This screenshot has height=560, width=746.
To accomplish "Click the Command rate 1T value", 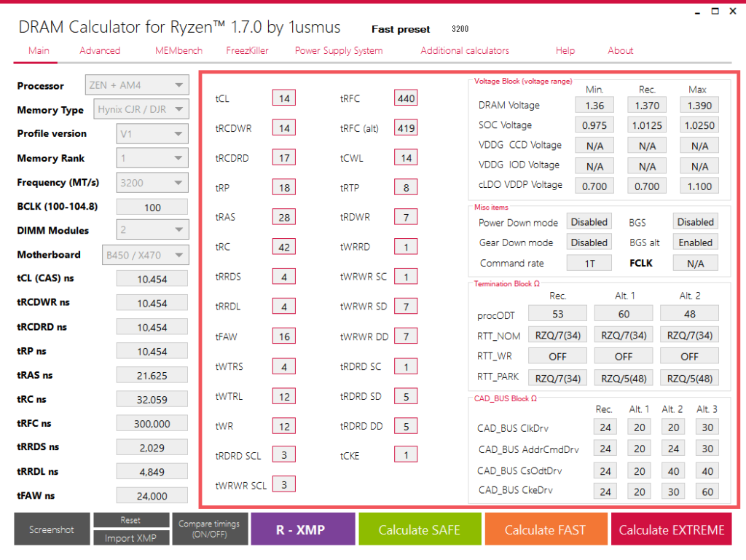I will (589, 264).
